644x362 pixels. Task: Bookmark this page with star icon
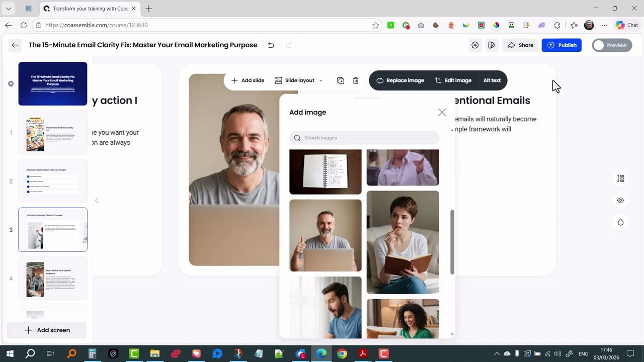[x=375, y=25]
